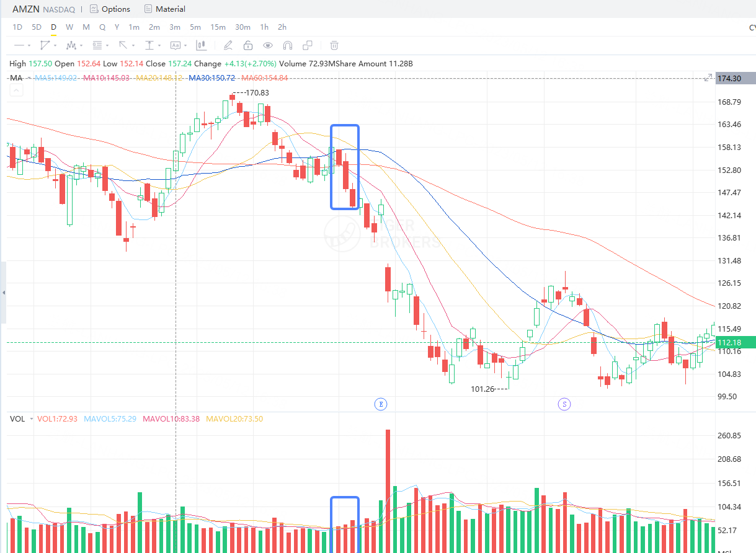Screen dimensions: 756x553
Task: Select the straight line drawing tool
Action: click(x=19, y=45)
